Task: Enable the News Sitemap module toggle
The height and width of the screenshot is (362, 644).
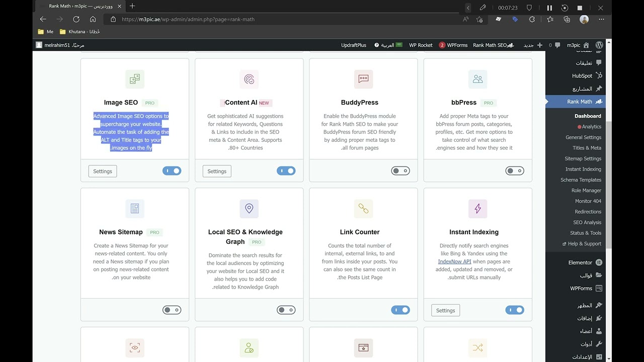Action: [172, 310]
